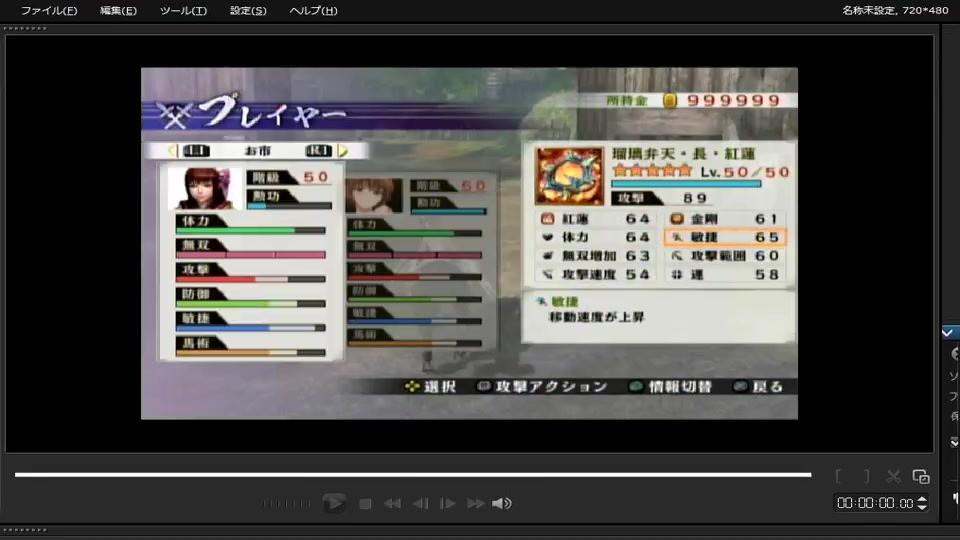
Task: Click the L1 button icon beside お市
Action: (x=196, y=151)
